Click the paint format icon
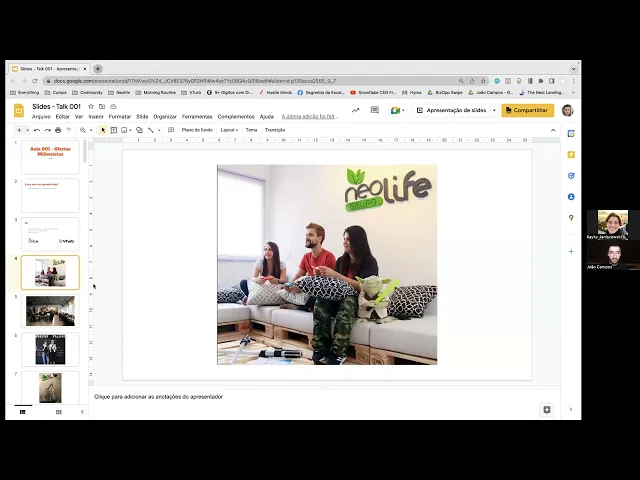Screen dimensions: 640x480 69,130
